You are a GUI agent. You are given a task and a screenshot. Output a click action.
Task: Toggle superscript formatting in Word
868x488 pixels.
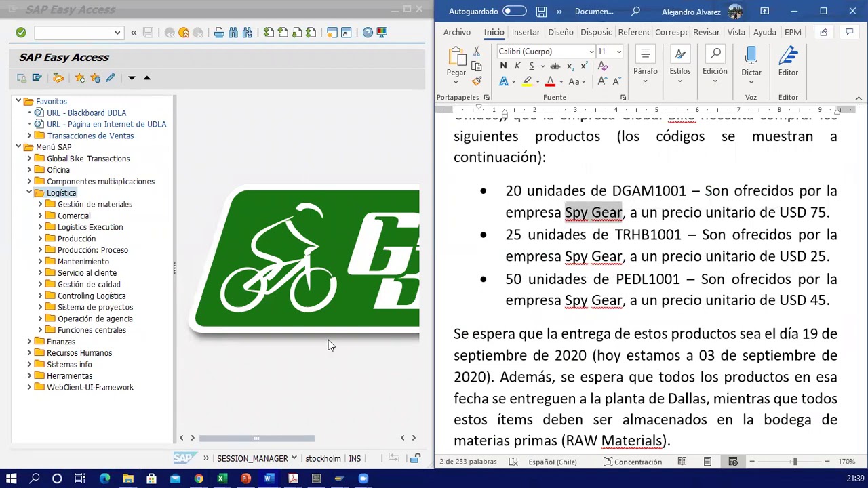pos(583,66)
